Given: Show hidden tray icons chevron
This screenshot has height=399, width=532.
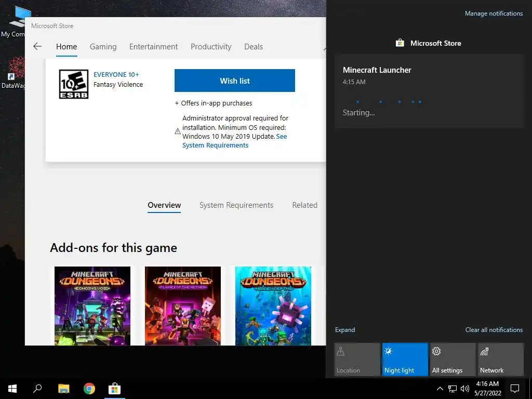Looking at the screenshot, I should point(440,389).
